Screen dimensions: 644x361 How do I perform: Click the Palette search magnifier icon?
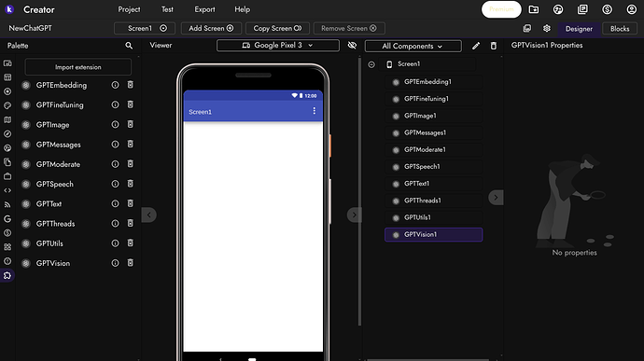[x=129, y=46]
